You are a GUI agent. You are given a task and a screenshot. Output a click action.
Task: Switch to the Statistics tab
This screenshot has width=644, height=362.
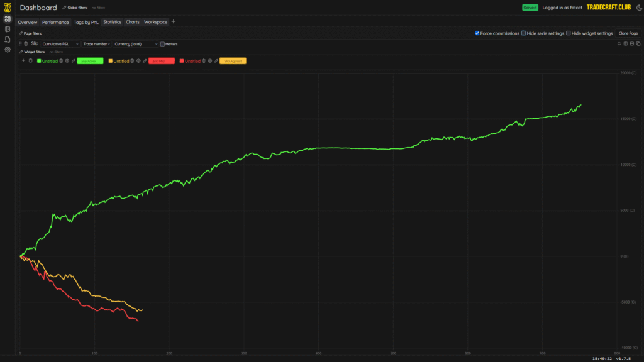[x=112, y=22]
